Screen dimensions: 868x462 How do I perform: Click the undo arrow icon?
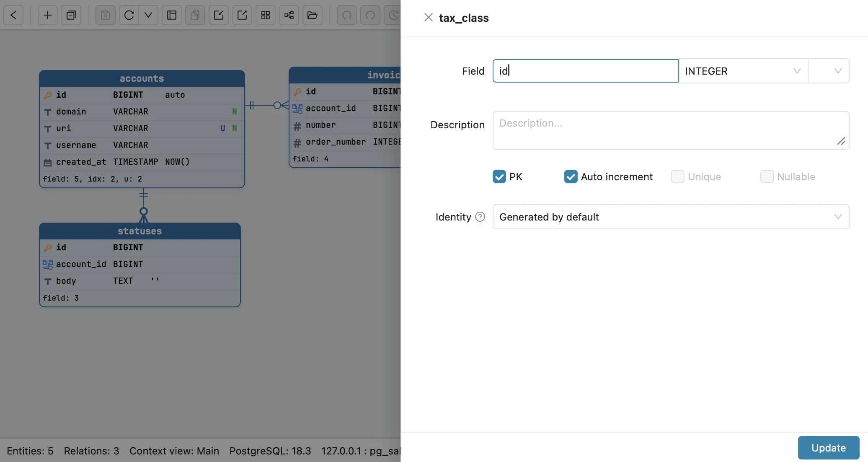[347, 16]
